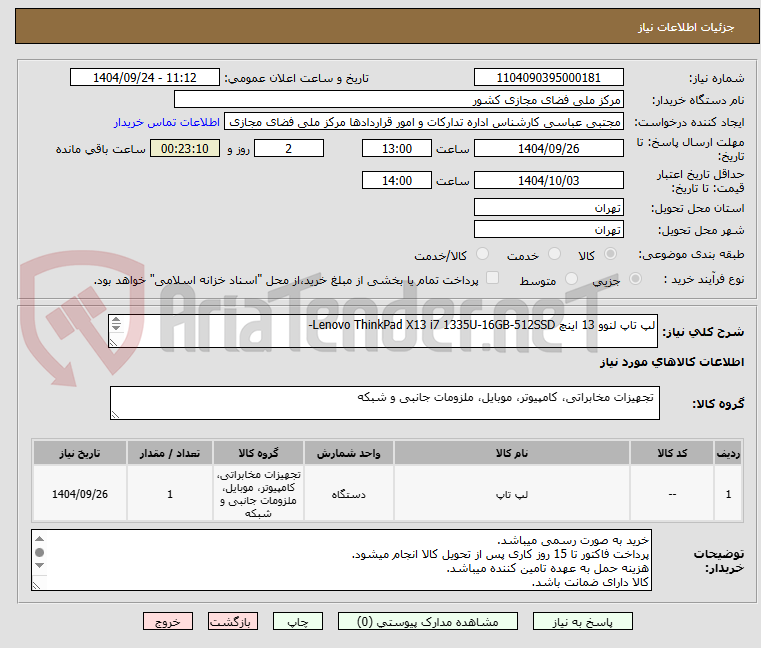
Task: Click the پاسخ به نیاز button
Action: (x=582, y=621)
